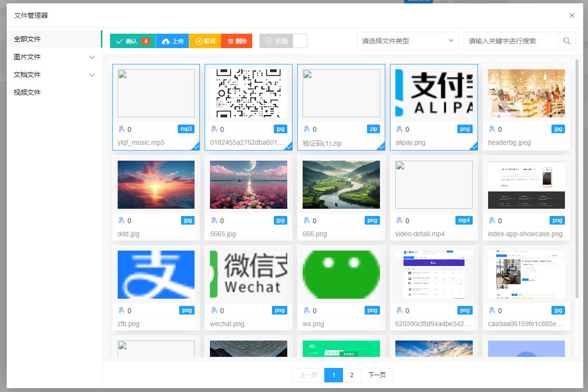Click the 上传 upload button
Screen dimensions: 588x392
[x=172, y=41]
